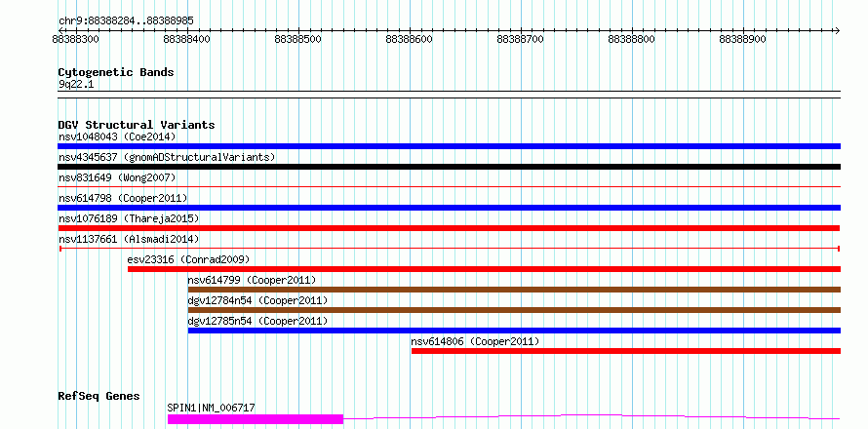
Task: Click ruler position 88388500
Action: coord(298,39)
